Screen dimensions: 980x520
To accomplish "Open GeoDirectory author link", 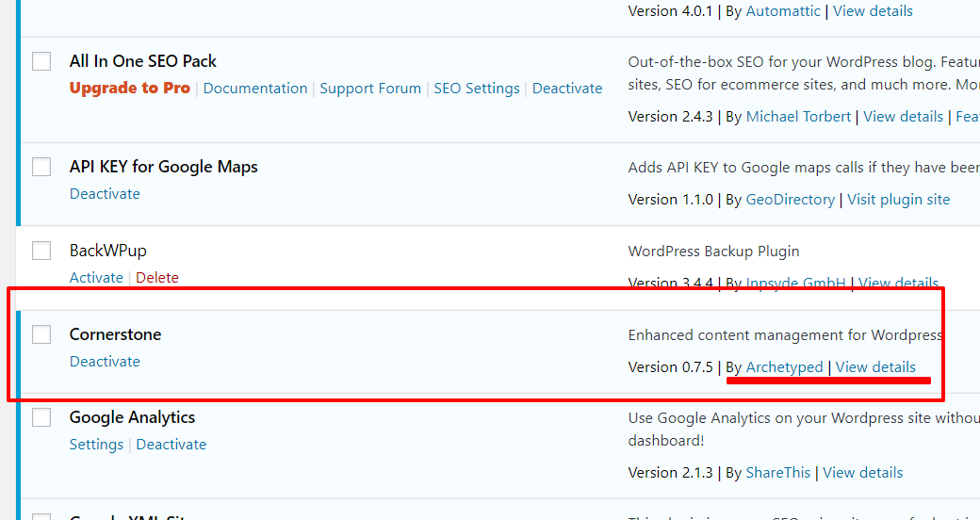I will point(791,200).
